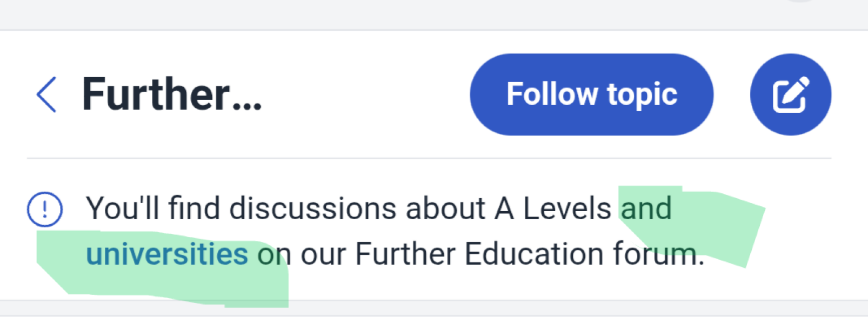The width and height of the screenshot is (868, 324).
Task: Navigate back using the left arrow icon
Action: (x=46, y=94)
